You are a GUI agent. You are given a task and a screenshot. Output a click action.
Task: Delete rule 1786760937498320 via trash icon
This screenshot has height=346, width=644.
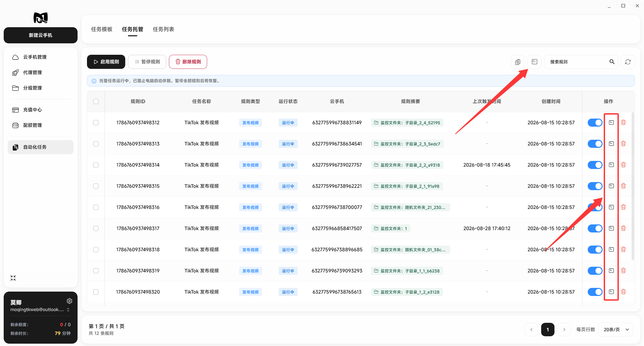pyautogui.click(x=624, y=292)
